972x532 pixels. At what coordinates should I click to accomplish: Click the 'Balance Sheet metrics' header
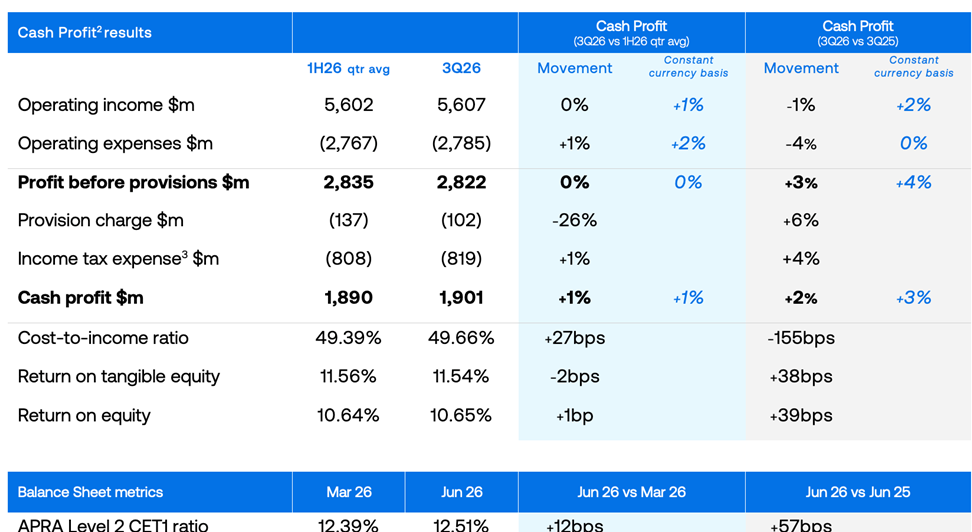(x=90, y=492)
